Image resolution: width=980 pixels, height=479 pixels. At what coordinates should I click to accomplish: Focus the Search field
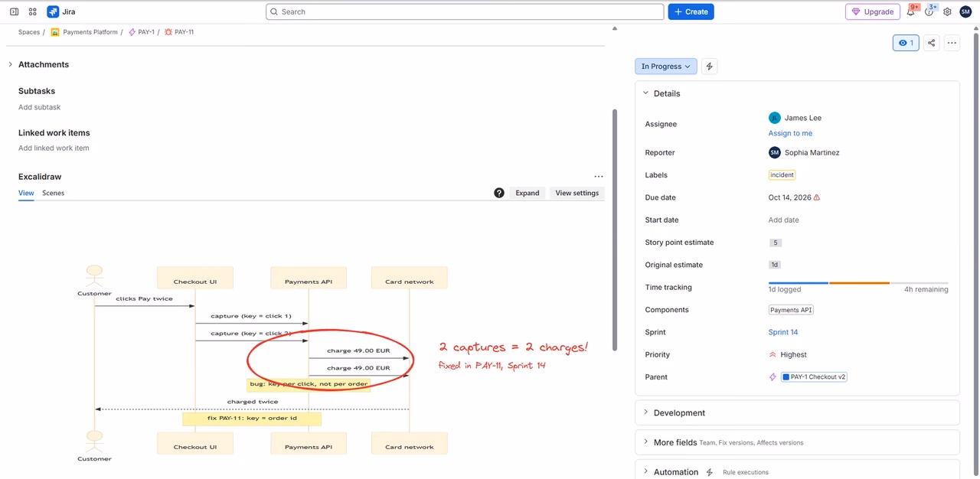coord(465,11)
